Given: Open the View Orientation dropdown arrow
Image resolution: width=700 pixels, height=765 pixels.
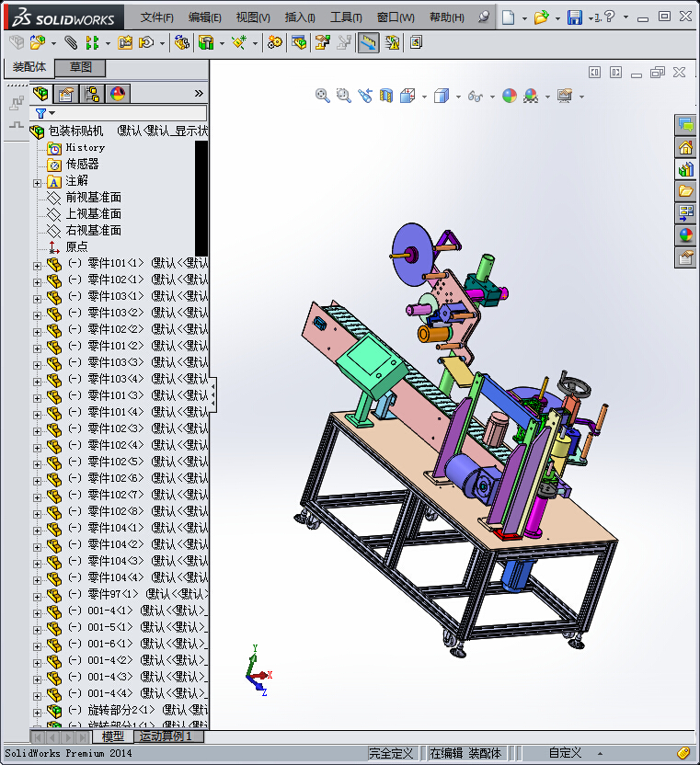Looking at the screenshot, I should (x=424, y=97).
